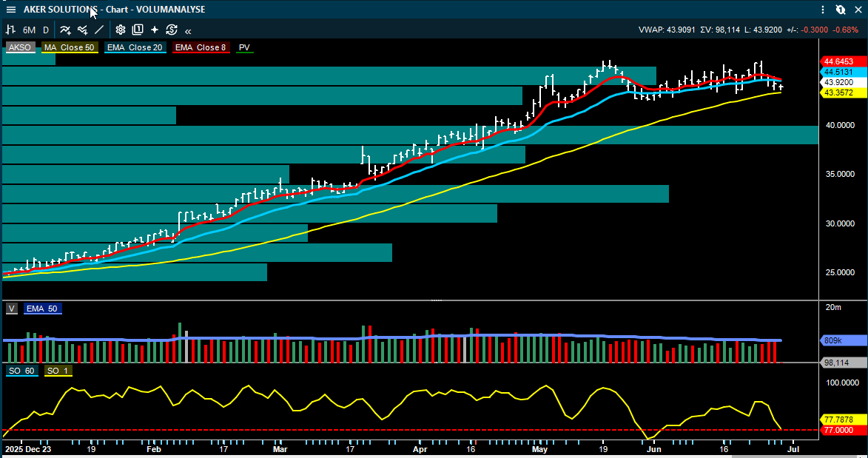Screen dimensions: 868x458
Task: Add a new indicator with the wavy-line plus icon
Action: (x=65, y=30)
